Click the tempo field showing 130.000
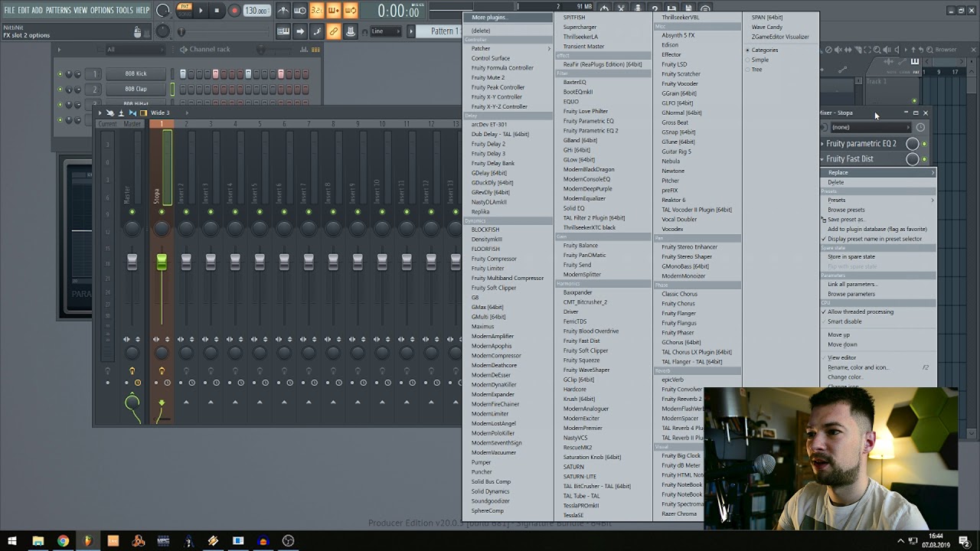Viewport: 980px width, 551px height. (256, 11)
